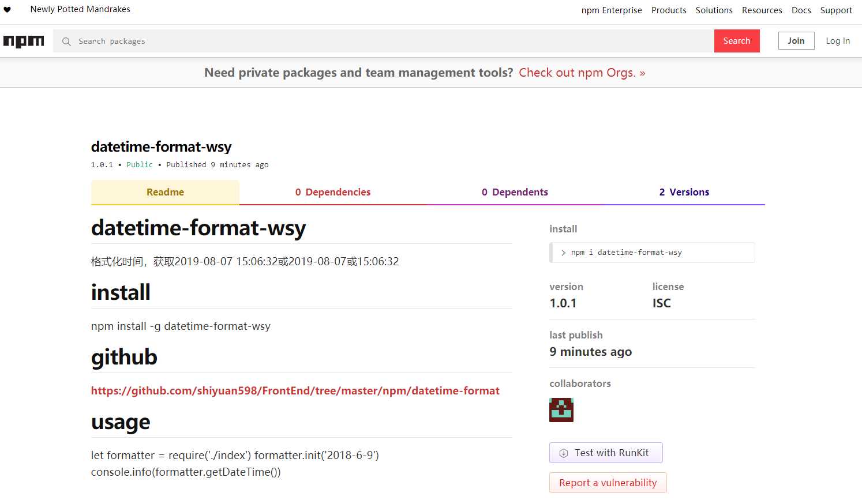Screen dimensions: 862x504
Task: Click the Public label under package title
Action: [x=140, y=165]
